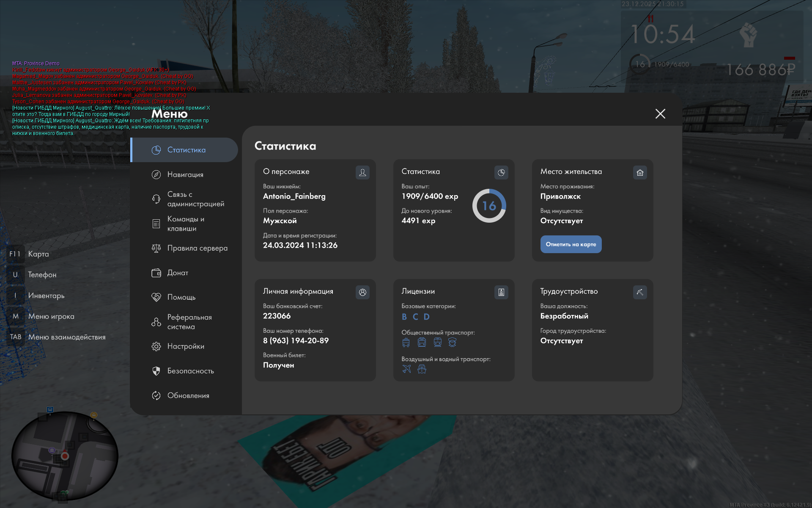This screenshot has height=508, width=812.
Task: Open the Навигация menu section
Action: click(185, 174)
